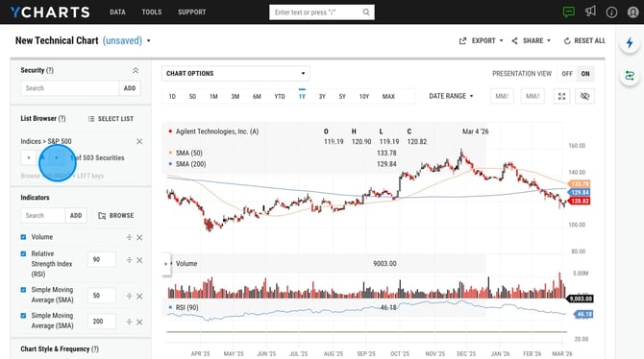
Task: Open the DATA menu
Action: point(117,12)
